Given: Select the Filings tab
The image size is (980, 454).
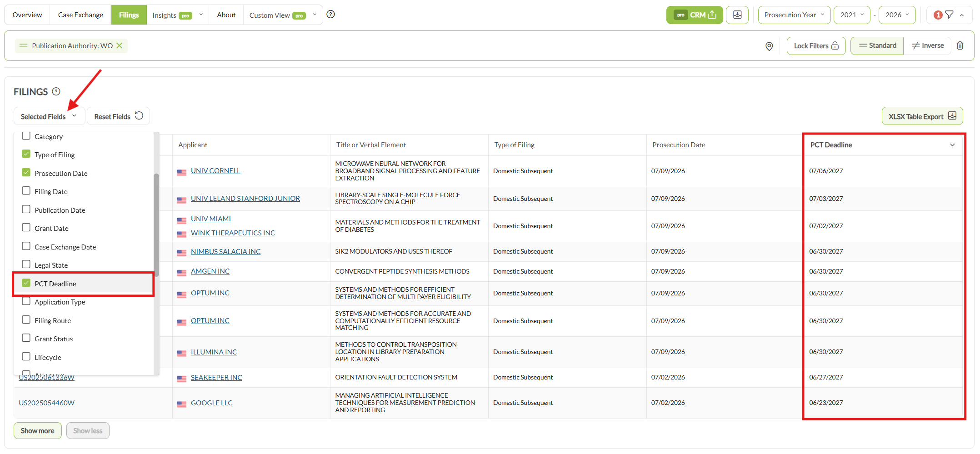Looking at the screenshot, I should (x=129, y=15).
